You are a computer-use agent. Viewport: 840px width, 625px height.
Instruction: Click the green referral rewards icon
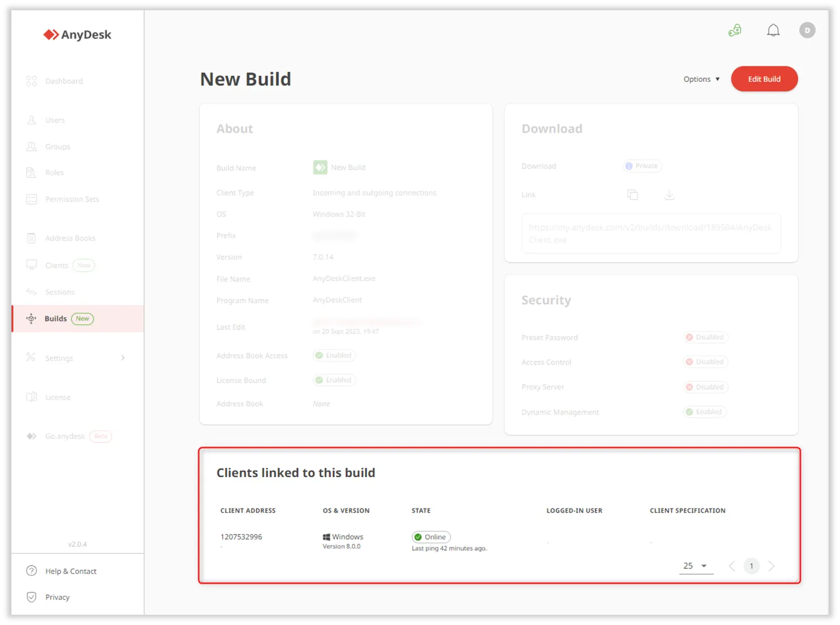point(735,30)
